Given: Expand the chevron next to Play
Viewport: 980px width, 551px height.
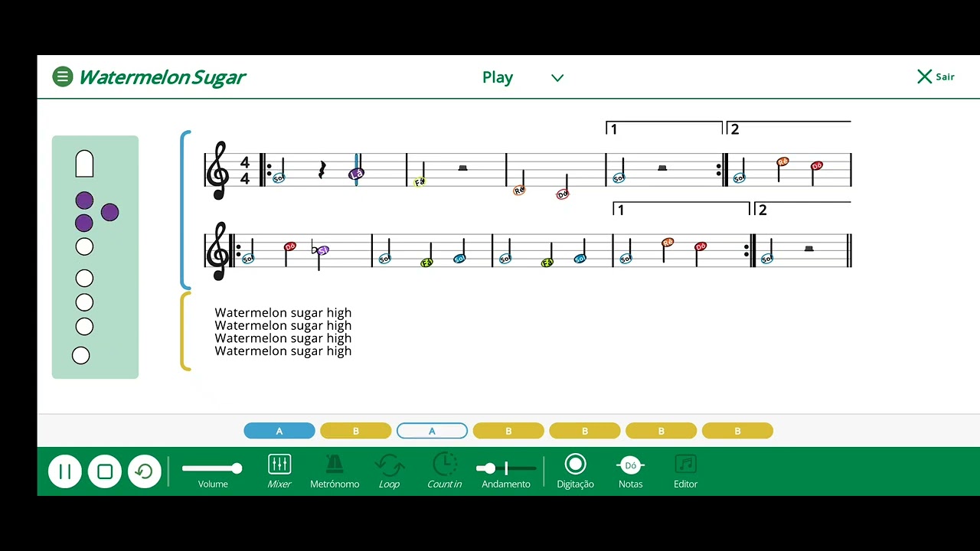Looking at the screenshot, I should coord(557,77).
